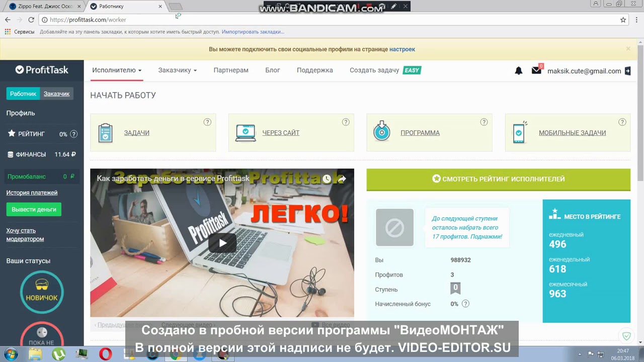Click the green shield icon at bottom right
The width and height of the screenshot is (644, 362).
(x=627, y=336)
